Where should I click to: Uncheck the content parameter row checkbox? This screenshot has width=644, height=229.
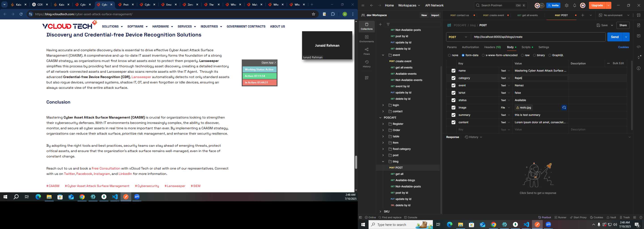[453, 122]
